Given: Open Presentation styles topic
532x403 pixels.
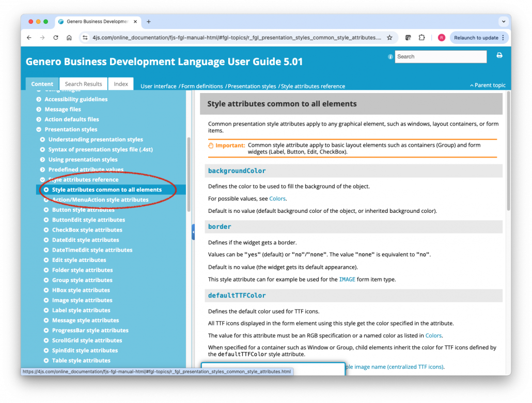Looking at the screenshot, I should click(71, 129).
